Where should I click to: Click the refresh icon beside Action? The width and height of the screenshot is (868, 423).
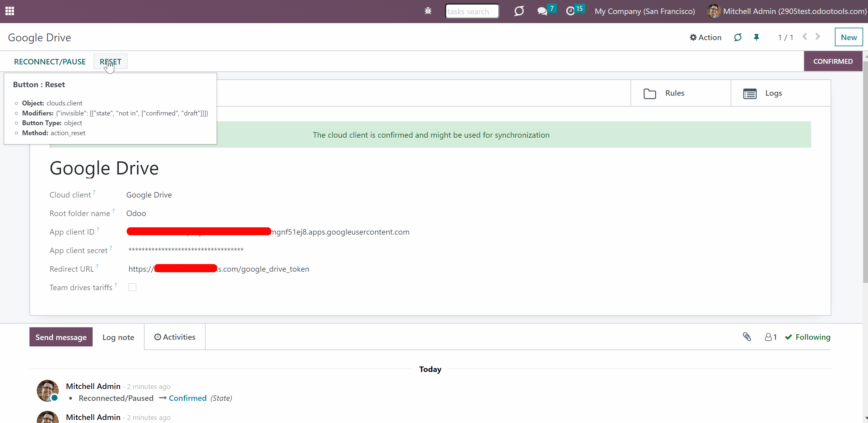738,37
